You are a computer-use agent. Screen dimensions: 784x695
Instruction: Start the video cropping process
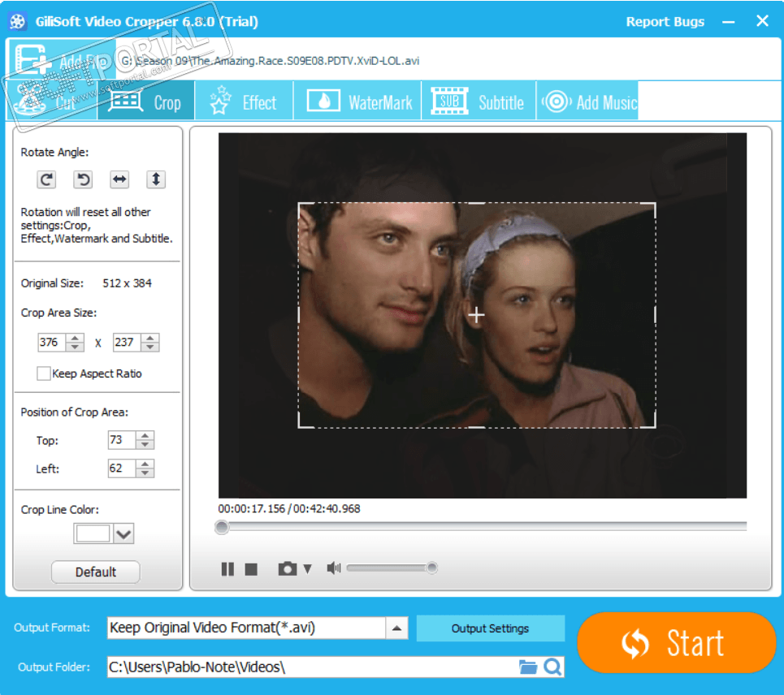click(x=677, y=642)
